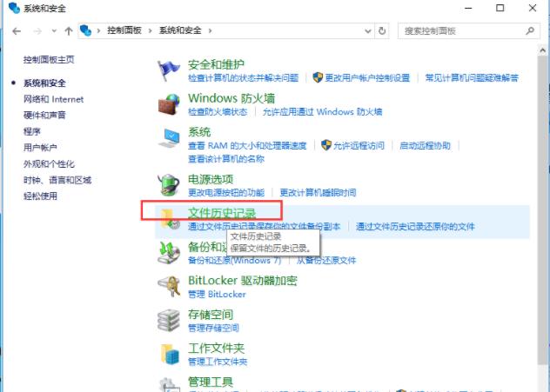Click the Security and Maintenance flag icon
The height and width of the screenshot is (392, 550).
coord(168,70)
